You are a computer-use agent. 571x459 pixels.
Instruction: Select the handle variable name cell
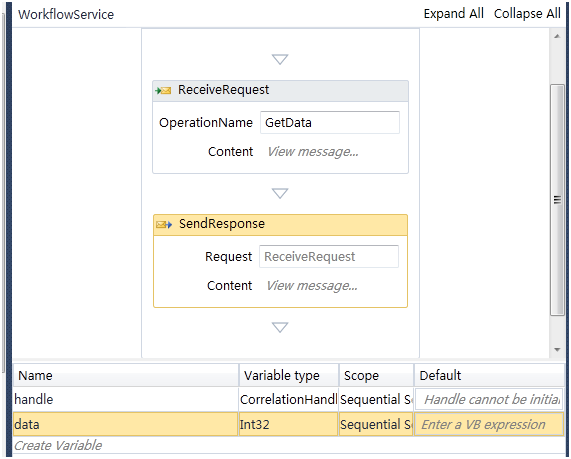click(x=126, y=400)
